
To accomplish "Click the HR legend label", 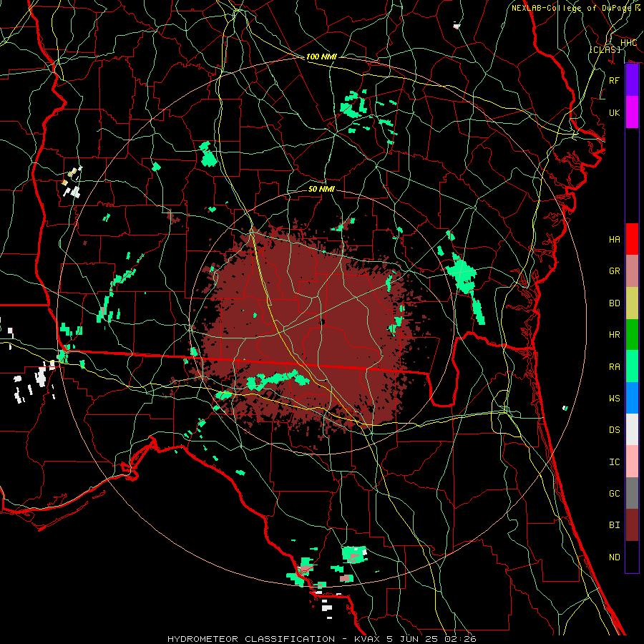I will (x=615, y=335).
